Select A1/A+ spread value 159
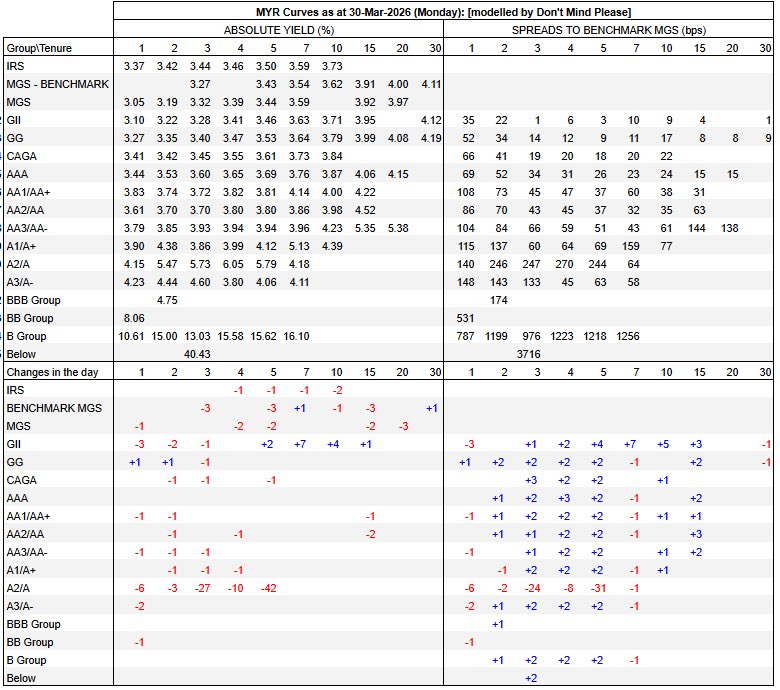This screenshot has height=690, width=780. [x=630, y=246]
